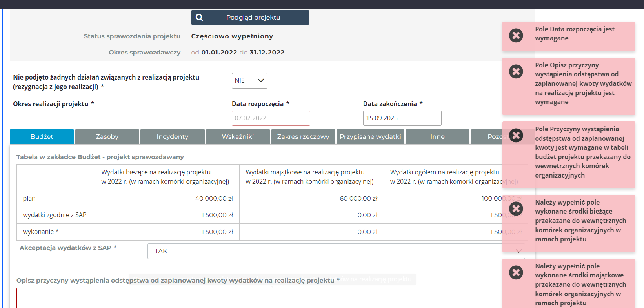Dismiss the 'Pole Data rozpoczęcia' error icon
This screenshot has width=644, height=308.
[x=516, y=35]
